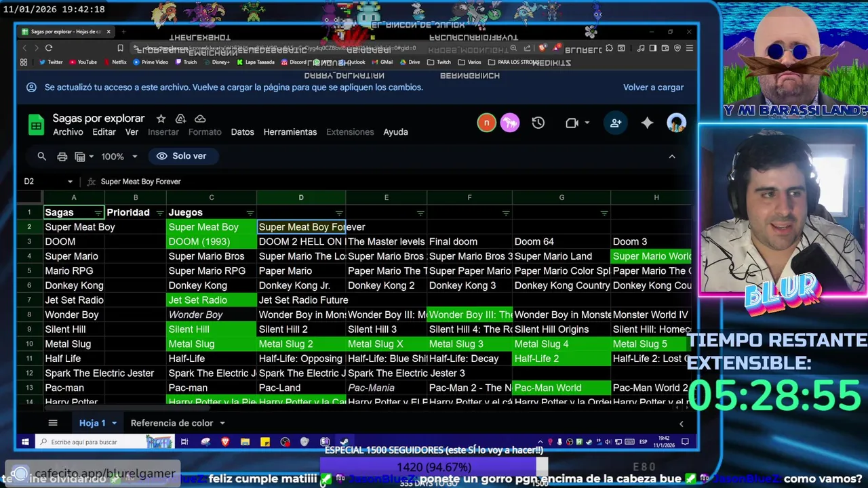The width and height of the screenshot is (868, 488).
Task: Expand the Name box D2 dropdown
Action: 70,182
